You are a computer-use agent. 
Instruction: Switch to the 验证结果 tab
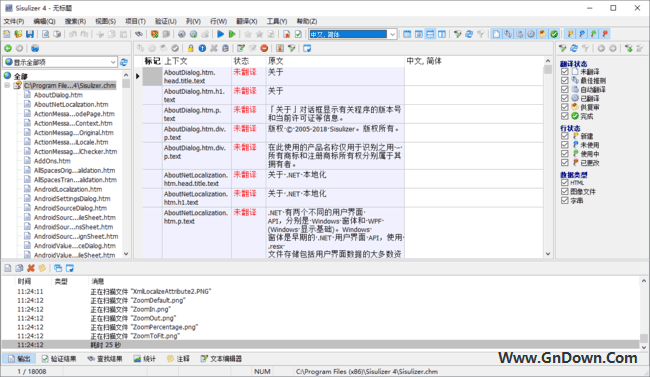pos(59,359)
